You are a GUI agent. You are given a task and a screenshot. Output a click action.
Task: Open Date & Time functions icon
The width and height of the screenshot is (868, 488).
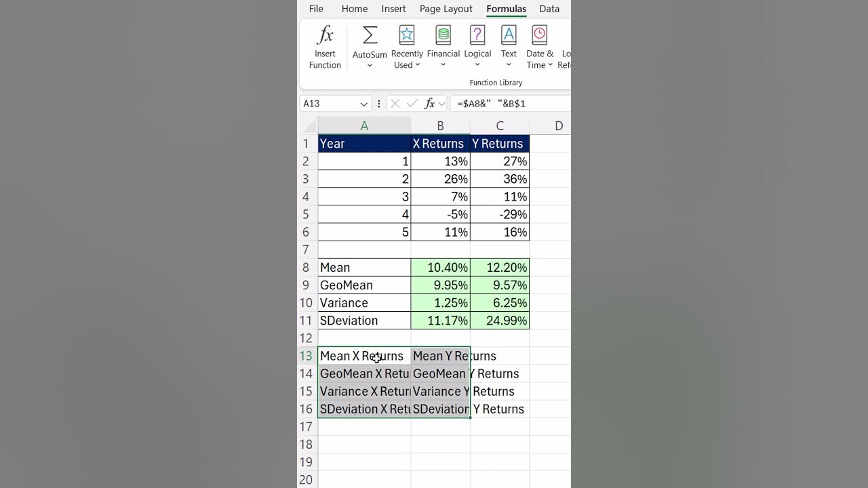point(540,35)
